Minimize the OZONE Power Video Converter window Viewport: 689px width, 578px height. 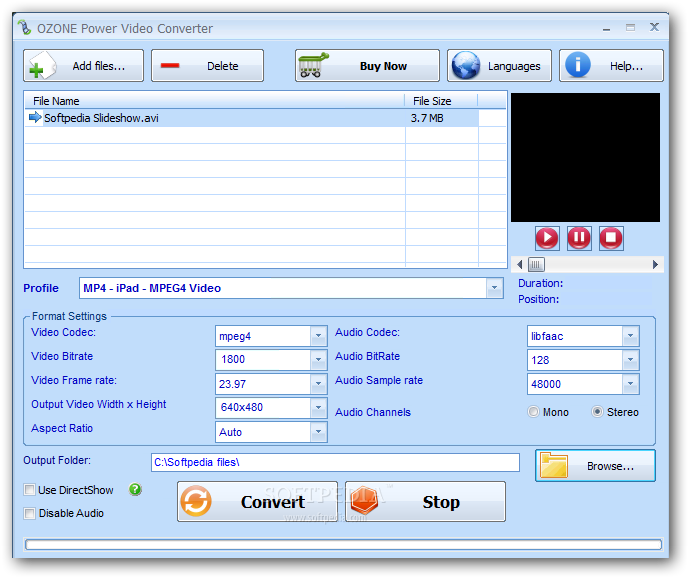coord(606,28)
